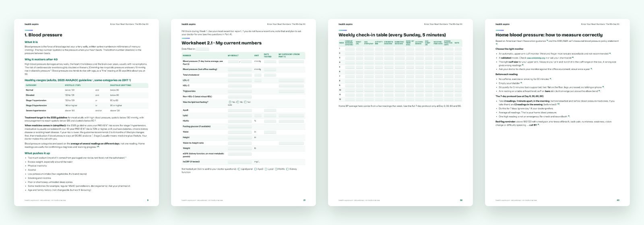
Task: Tick the Yes checkbox for lipid test fasting
Action: click(x=230, y=102)
